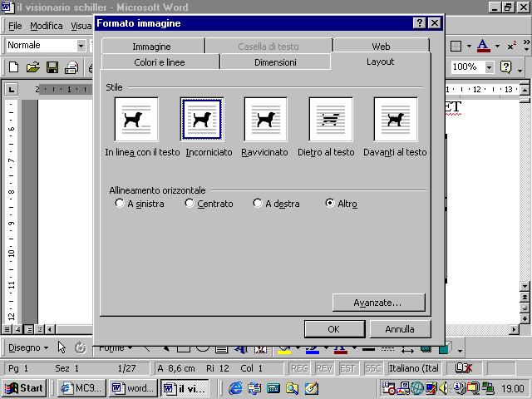The image size is (532, 399).
Task: Select the A sinistra alignment radio button
Action: click(120, 203)
